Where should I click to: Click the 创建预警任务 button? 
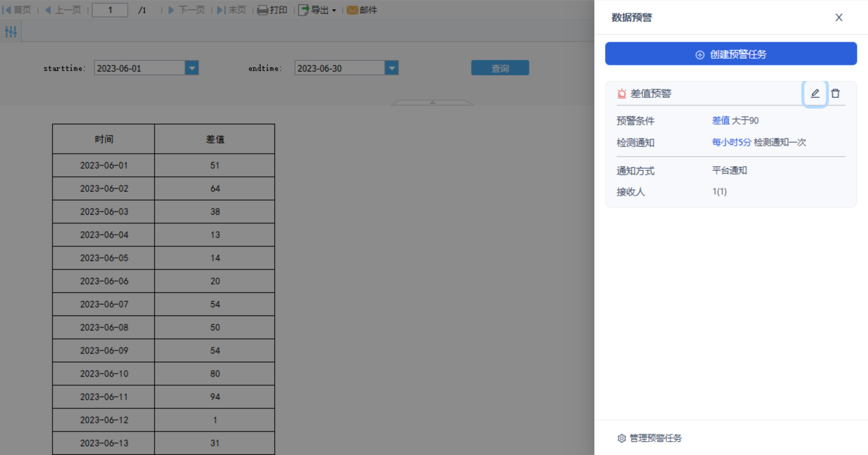731,54
